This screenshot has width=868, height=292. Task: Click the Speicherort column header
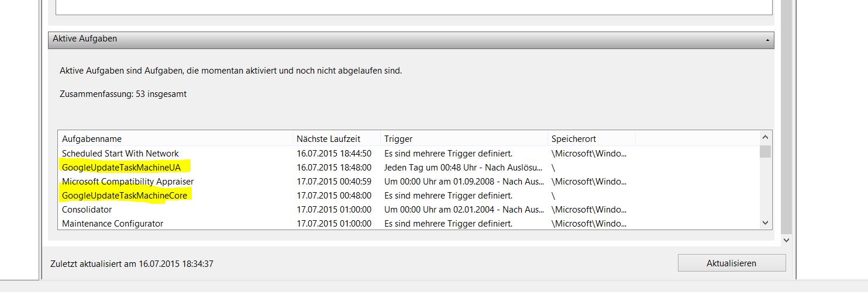pos(591,139)
